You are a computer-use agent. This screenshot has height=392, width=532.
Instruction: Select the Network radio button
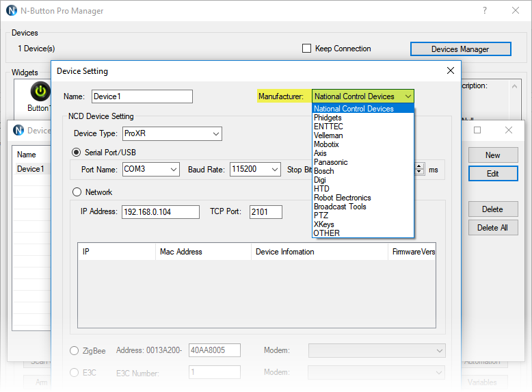click(77, 192)
